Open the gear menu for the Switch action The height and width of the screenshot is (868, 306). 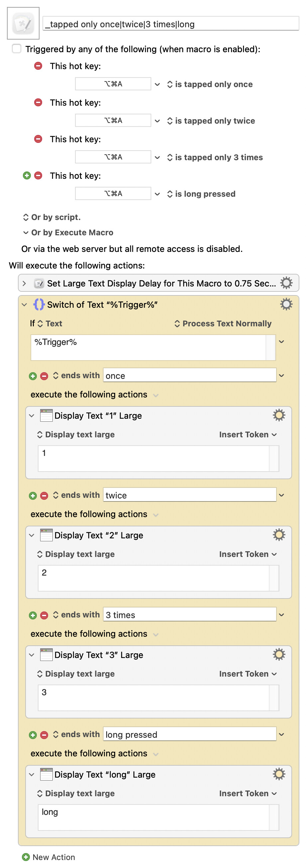point(286,304)
